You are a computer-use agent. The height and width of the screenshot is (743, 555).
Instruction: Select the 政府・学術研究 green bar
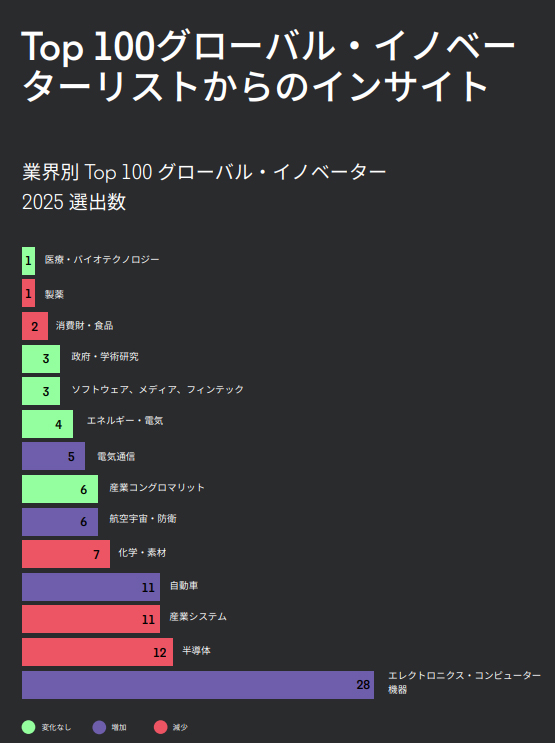click(41, 359)
